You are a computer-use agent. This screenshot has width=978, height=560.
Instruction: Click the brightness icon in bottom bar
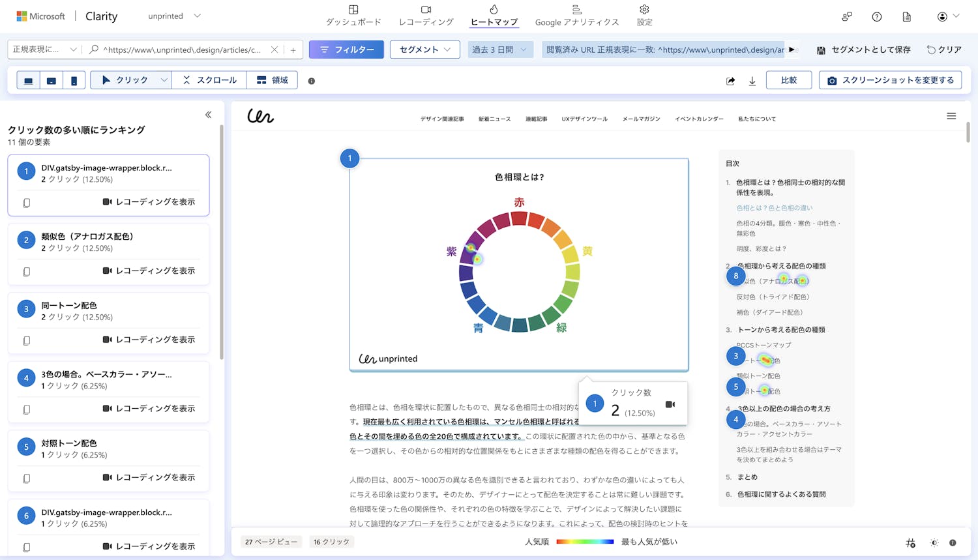[934, 542]
